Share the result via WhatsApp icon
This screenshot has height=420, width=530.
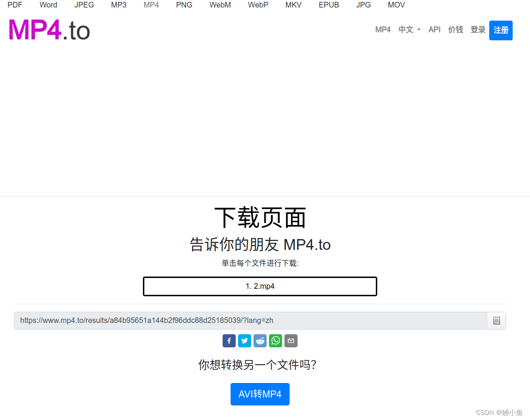[276, 340]
